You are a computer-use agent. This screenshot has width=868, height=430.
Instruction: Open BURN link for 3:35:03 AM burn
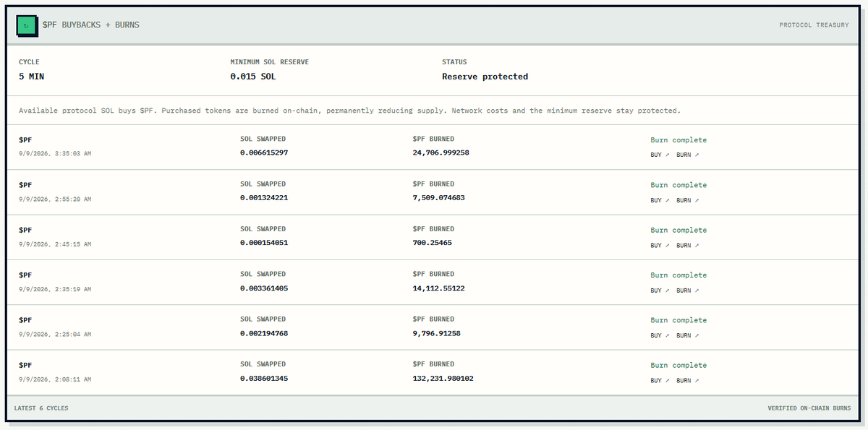coord(688,155)
